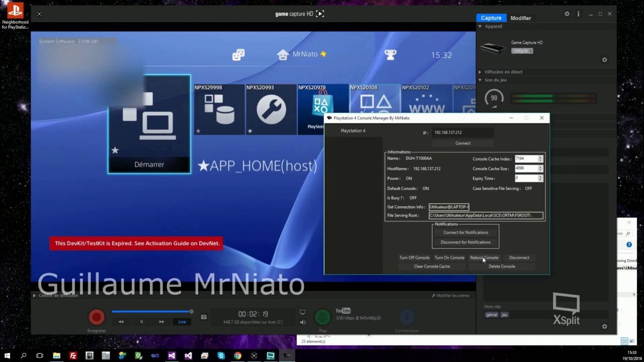Take a snapshot with the camera icon
Image resolution: width=644 pixels, height=362 pixels.
pyautogui.click(x=204, y=317)
